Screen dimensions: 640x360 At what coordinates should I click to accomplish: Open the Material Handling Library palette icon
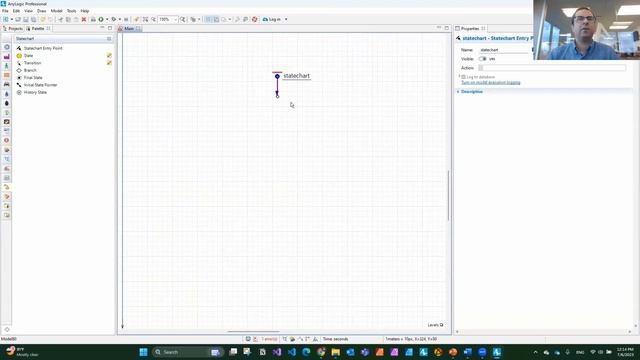[x=7, y=57]
